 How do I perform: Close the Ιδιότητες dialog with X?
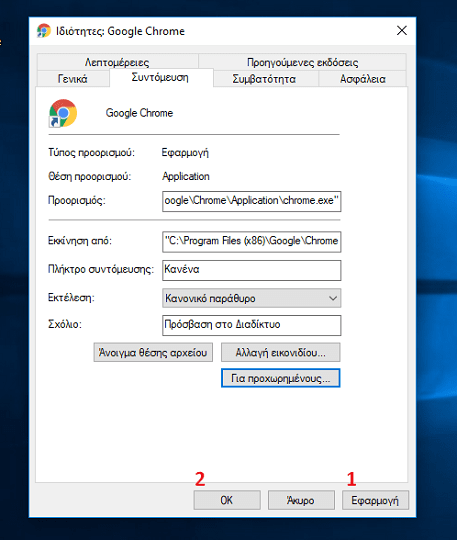(402, 31)
